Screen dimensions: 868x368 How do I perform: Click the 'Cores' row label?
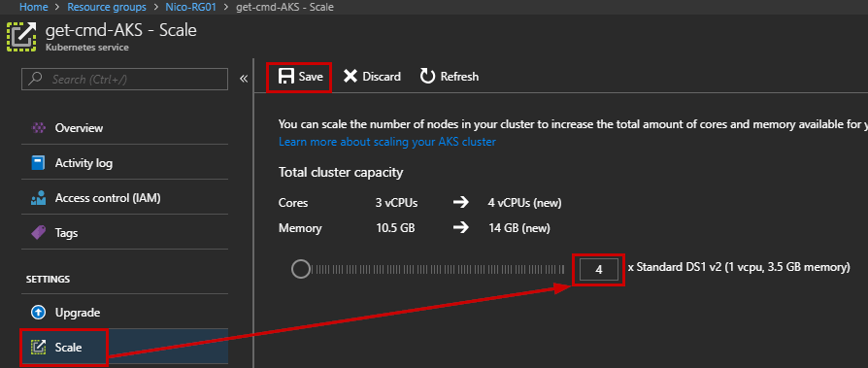293,203
